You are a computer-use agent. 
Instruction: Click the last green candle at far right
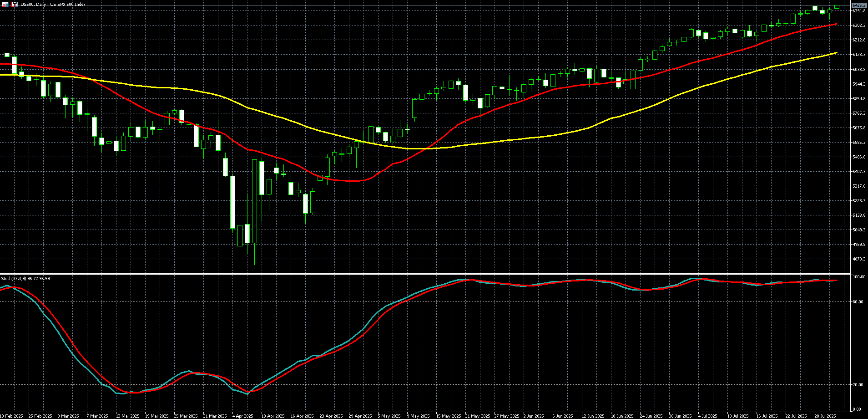point(837,6)
